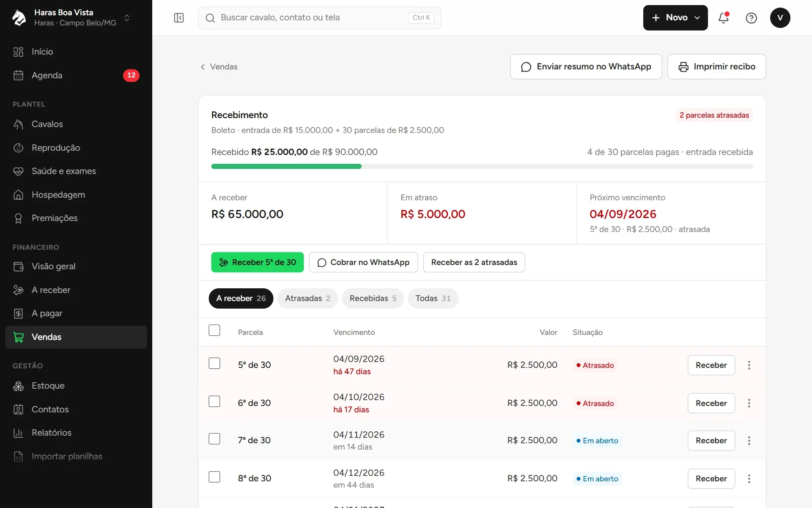Viewport: 812px width, 508px height.
Task: Open the user avatar V menu
Action: pyautogui.click(x=780, y=18)
